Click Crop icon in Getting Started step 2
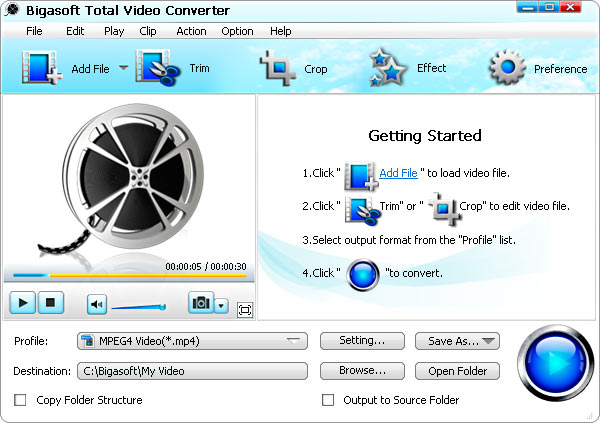Image resolution: width=600 pixels, height=423 pixels. 445,208
